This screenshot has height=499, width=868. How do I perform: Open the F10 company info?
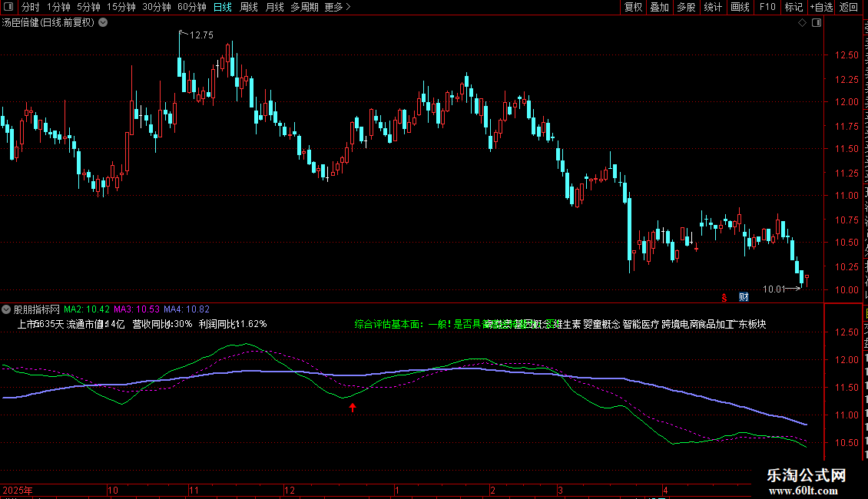pyautogui.click(x=767, y=7)
